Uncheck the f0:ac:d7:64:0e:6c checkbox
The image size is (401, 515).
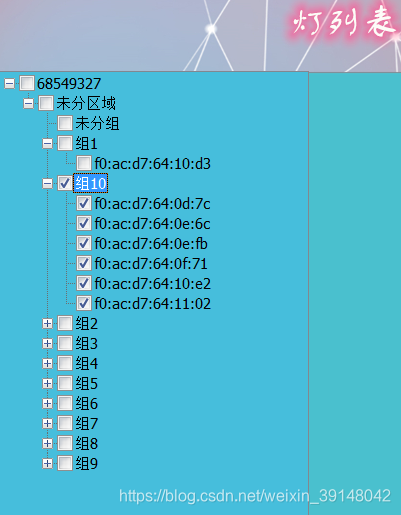(x=84, y=223)
